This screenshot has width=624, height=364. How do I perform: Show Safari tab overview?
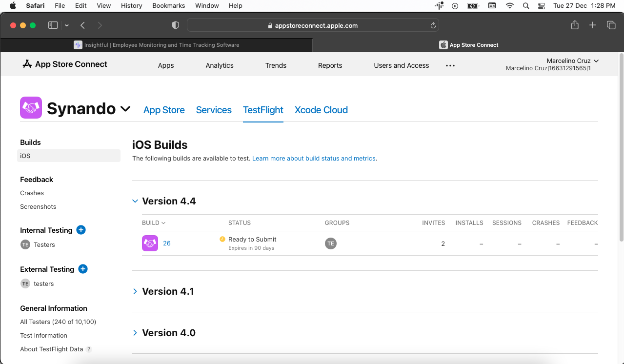pyautogui.click(x=611, y=25)
